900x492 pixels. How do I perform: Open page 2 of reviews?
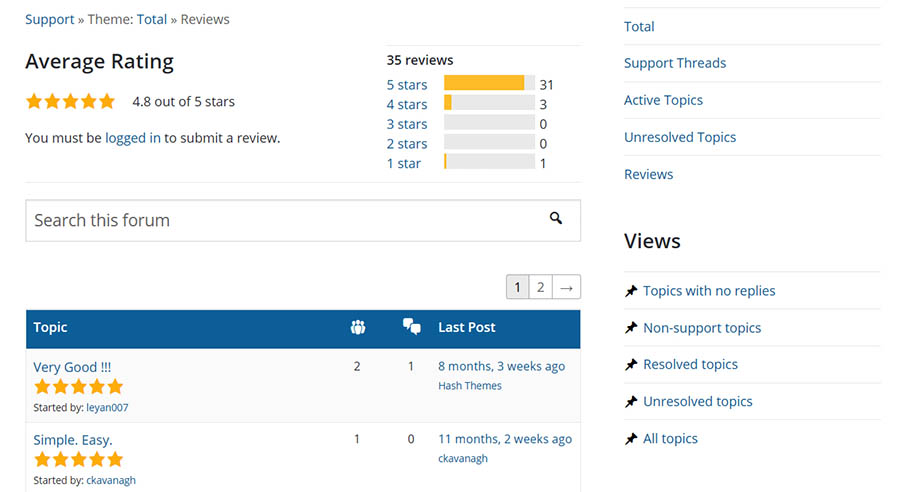pyautogui.click(x=540, y=287)
